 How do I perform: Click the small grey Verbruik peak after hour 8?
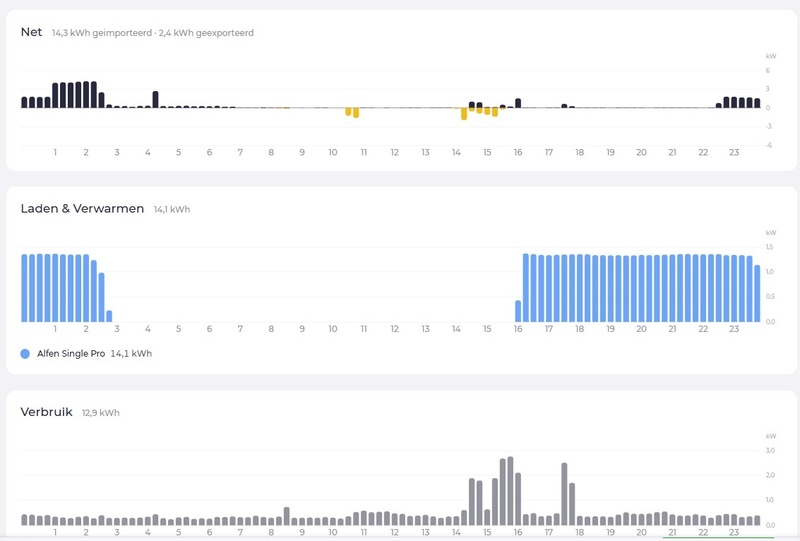point(287,516)
